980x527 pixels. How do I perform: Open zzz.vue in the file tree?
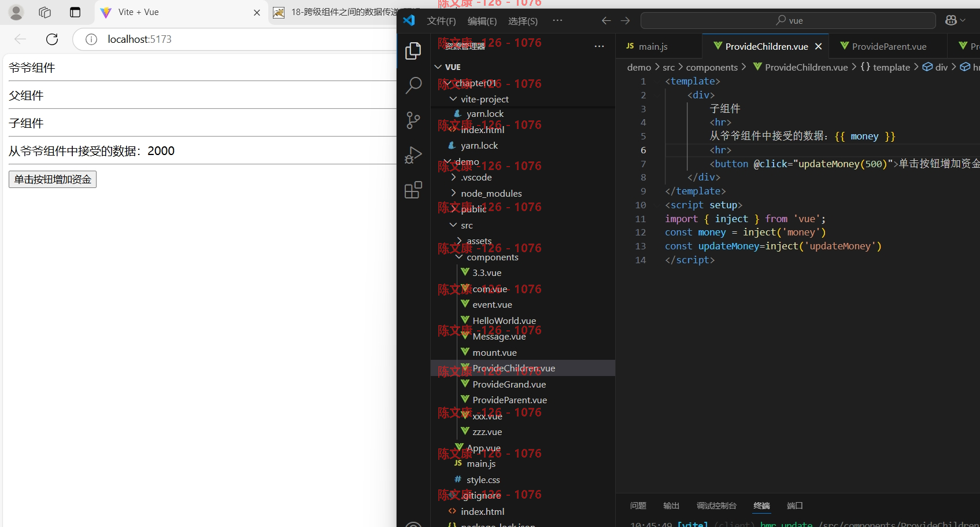point(487,432)
